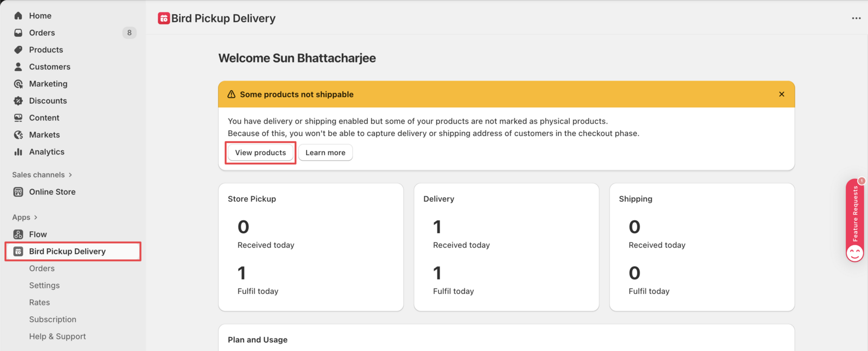Click the Discounts badge icon

(x=18, y=100)
